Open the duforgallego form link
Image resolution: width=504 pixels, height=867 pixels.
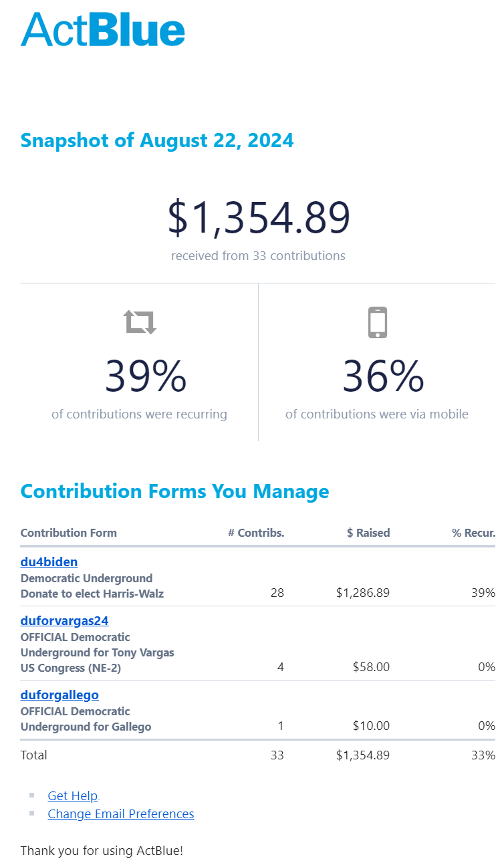click(x=59, y=695)
